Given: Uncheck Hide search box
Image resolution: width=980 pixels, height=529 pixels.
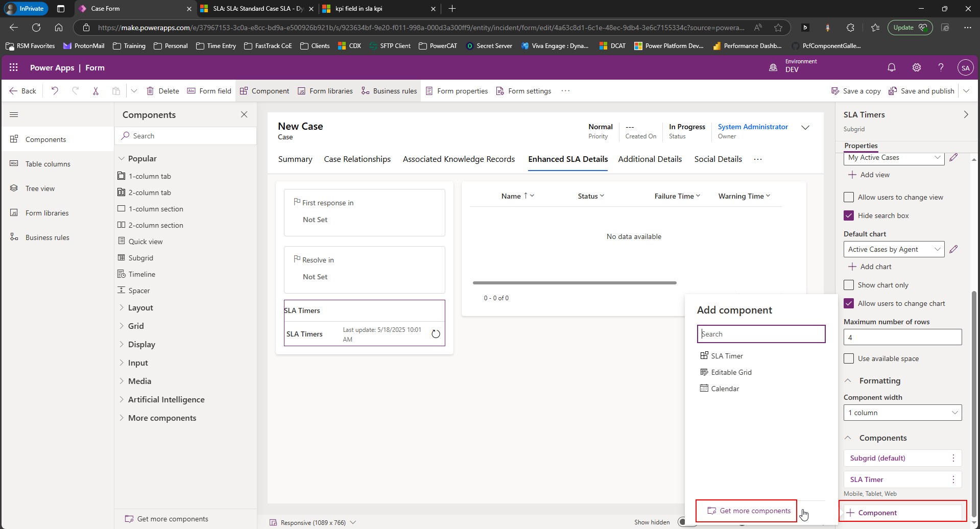Looking at the screenshot, I should [x=849, y=215].
